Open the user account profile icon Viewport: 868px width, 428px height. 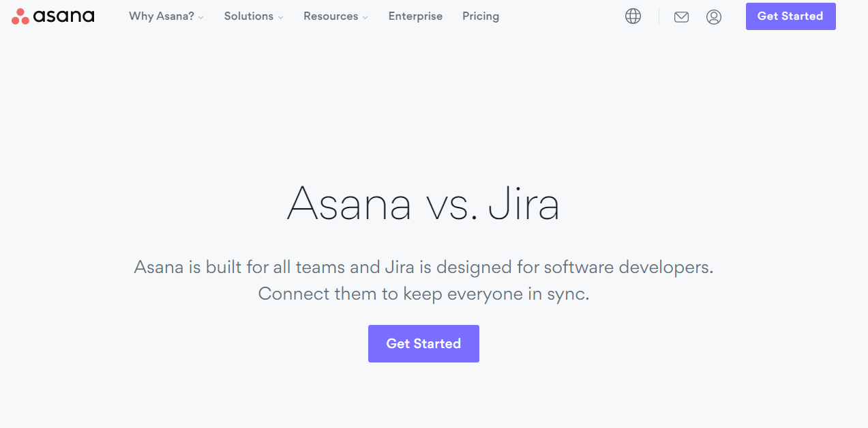click(714, 17)
